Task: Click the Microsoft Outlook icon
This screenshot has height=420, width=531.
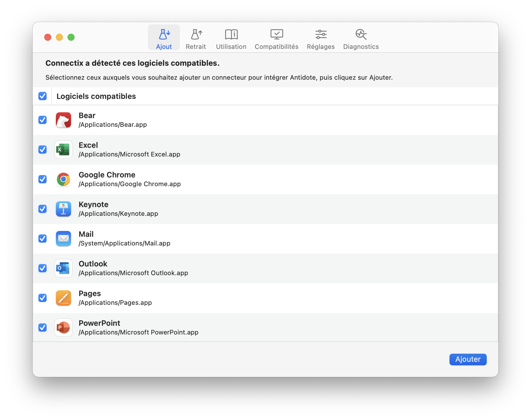Action: click(x=63, y=268)
